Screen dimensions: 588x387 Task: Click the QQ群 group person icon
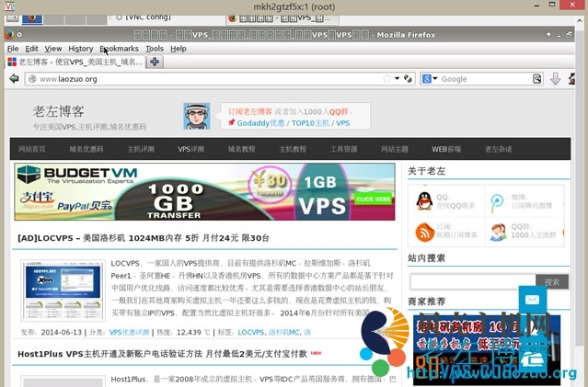click(496, 232)
